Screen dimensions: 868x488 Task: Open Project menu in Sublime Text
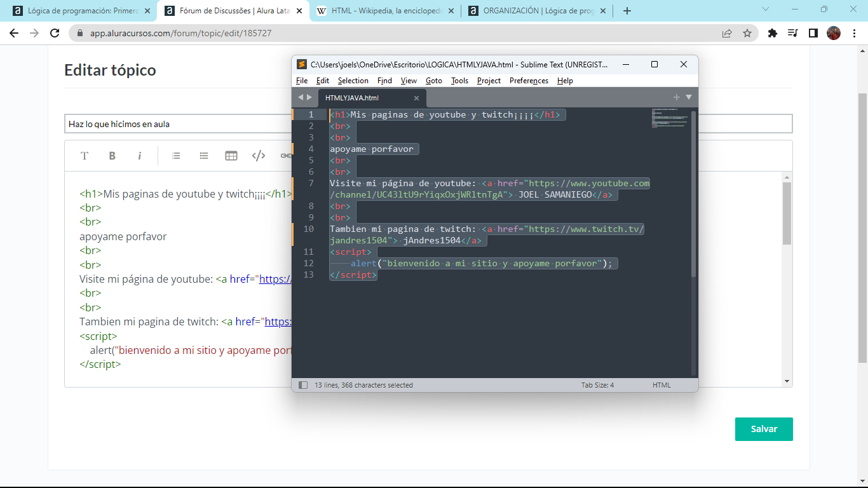(489, 81)
